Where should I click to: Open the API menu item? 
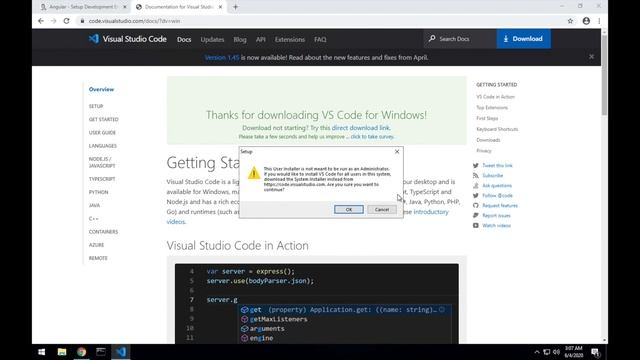tap(260, 40)
